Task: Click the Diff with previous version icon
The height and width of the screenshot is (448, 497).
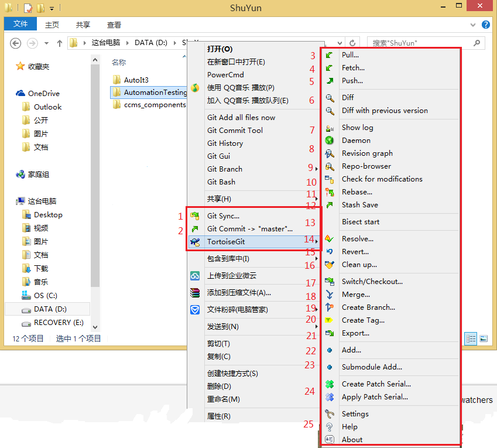Action: (x=330, y=111)
